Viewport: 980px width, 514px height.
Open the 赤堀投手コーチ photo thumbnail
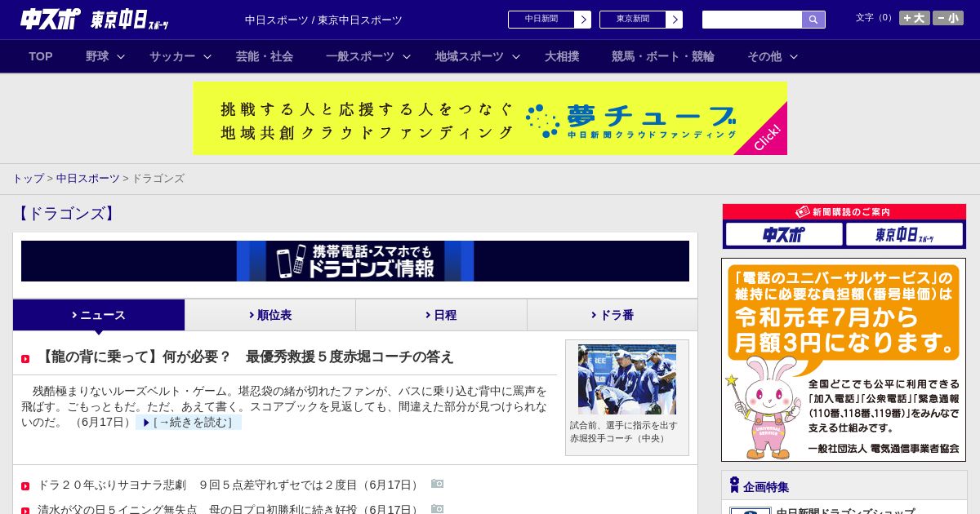click(x=627, y=379)
